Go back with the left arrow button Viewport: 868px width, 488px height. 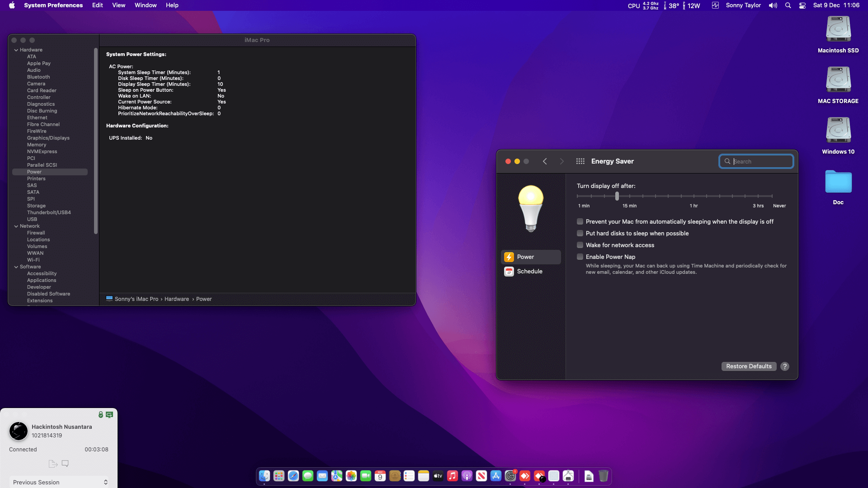pyautogui.click(x=545, y=161)
